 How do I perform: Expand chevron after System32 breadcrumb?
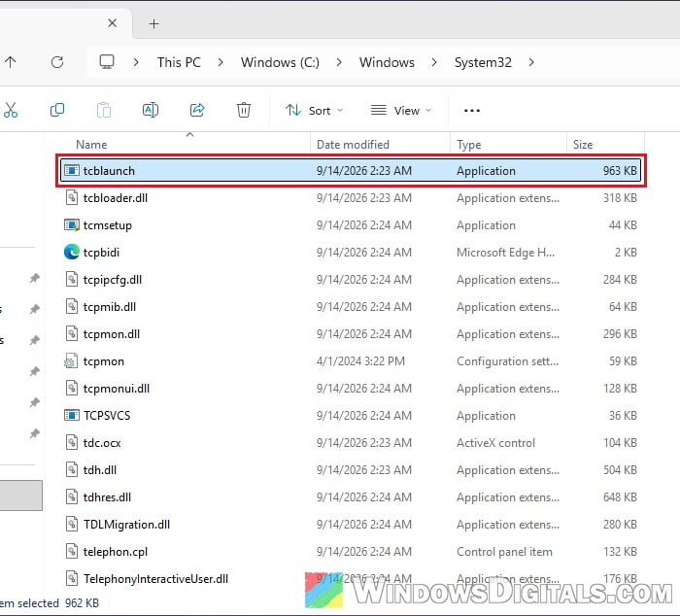pyautogui.click(x=531, y=62)
